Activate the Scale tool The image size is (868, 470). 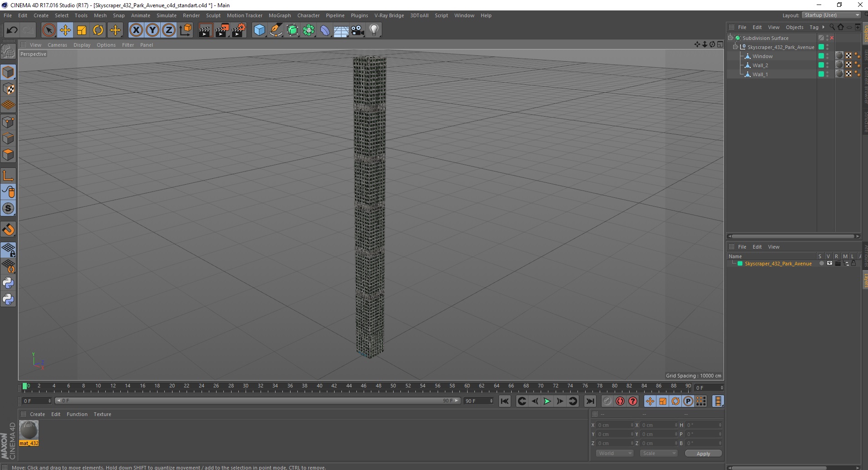click(x=82, y=30)
